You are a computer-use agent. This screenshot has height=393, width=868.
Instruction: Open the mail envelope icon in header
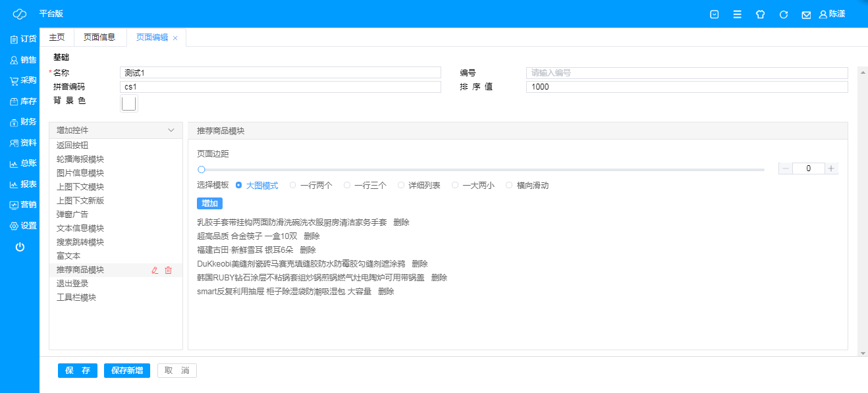[806, 14]
